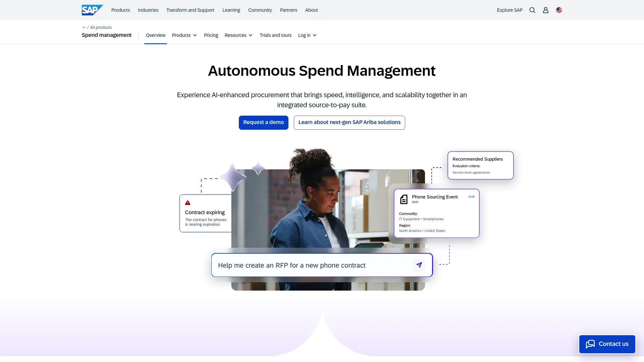Click Learn about next-gen SAP Ariba solutions

tap(349, 122)
